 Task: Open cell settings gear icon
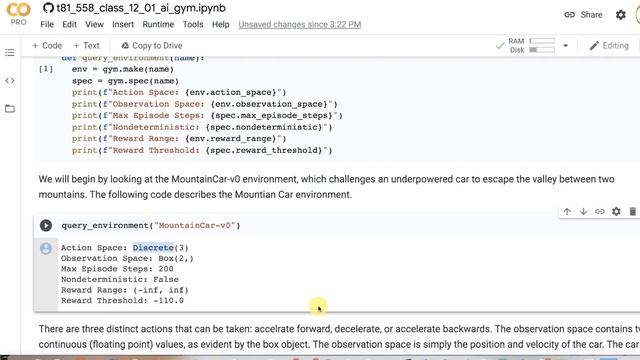pyautogui.click(x=616, y=211)
